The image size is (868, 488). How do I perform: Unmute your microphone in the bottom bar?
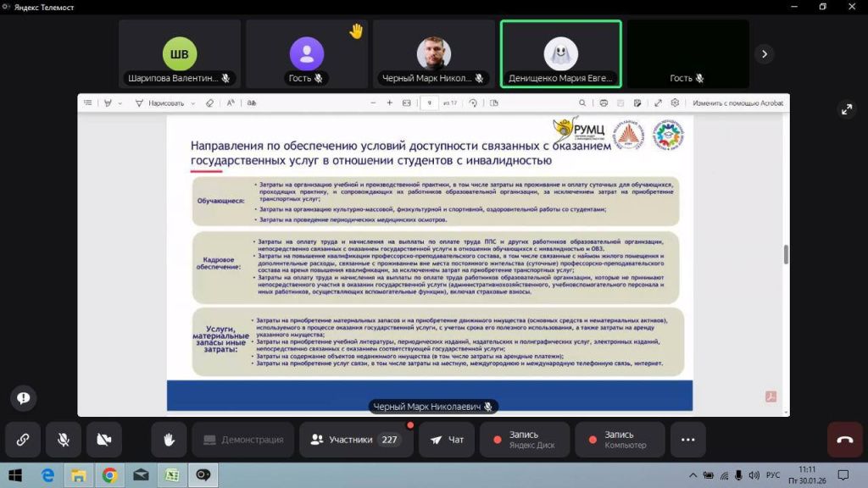[64, 440]
